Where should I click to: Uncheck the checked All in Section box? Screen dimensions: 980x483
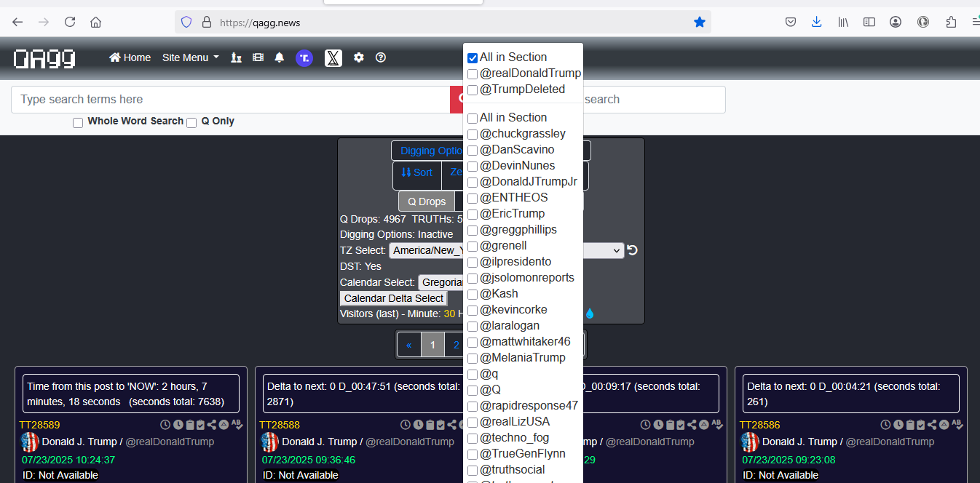pyautogui.click(x=473, y=58)
